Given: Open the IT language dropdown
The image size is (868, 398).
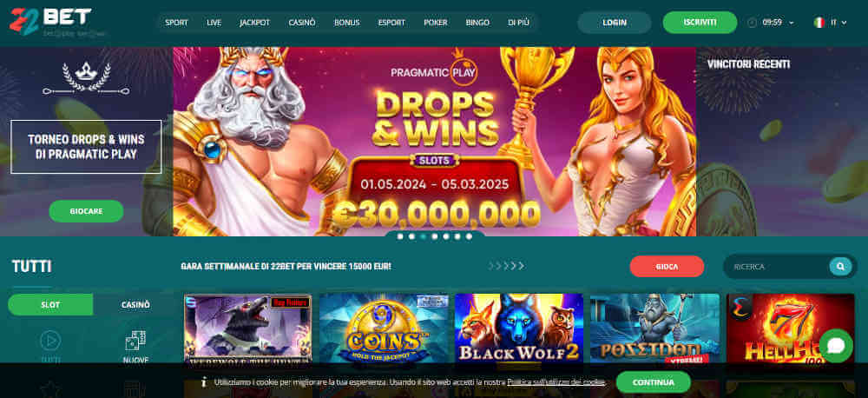Looking at the screenshot, I should click(838, 23).
